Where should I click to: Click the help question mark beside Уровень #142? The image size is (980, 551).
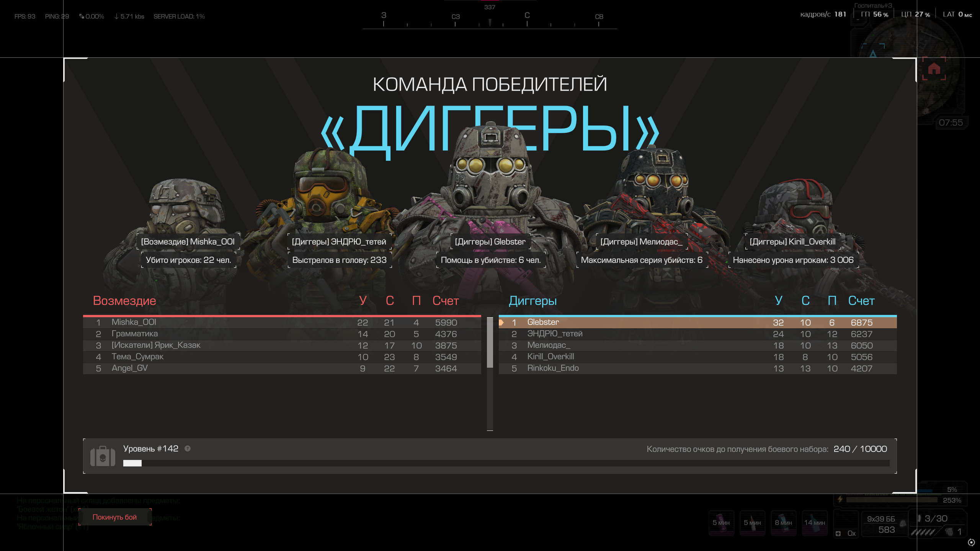pos(188,448)
